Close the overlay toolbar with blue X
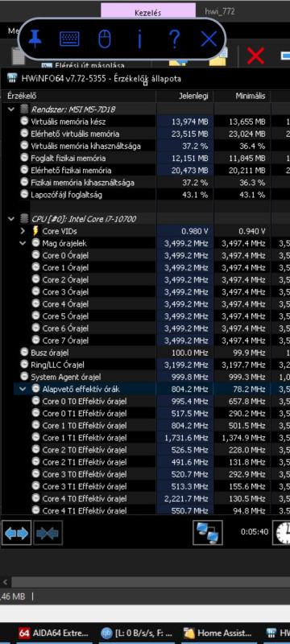The width and height of the screenshot is (290, 644). coord(209,39)
